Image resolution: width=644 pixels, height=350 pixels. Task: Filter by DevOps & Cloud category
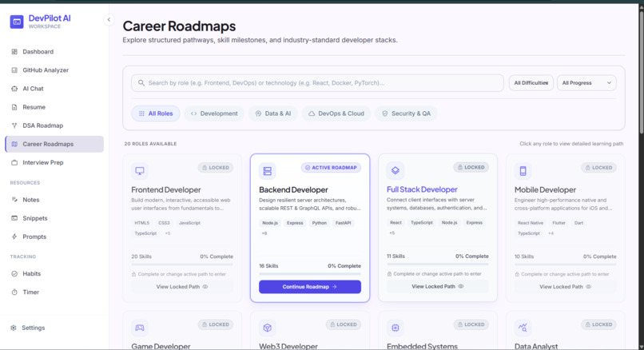click(x=336, y=113)
